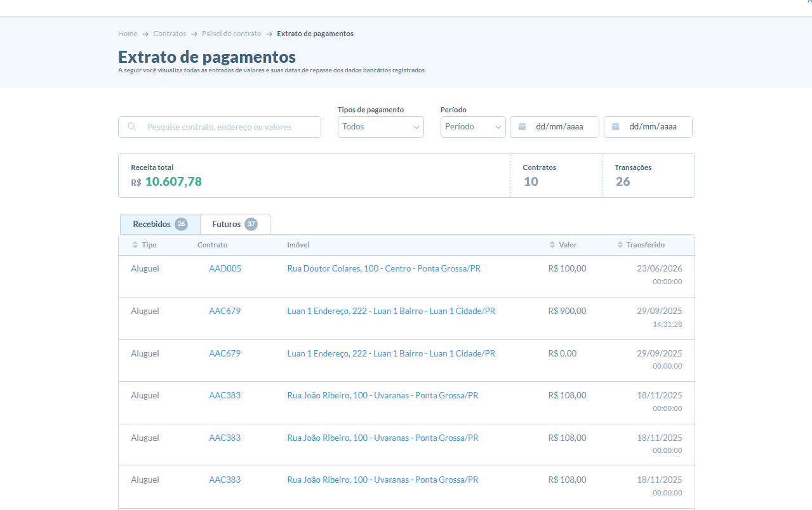Go to Home in breadcrumb
The height and width of the screenshot is (510, 812).
(x=128, y=34)
